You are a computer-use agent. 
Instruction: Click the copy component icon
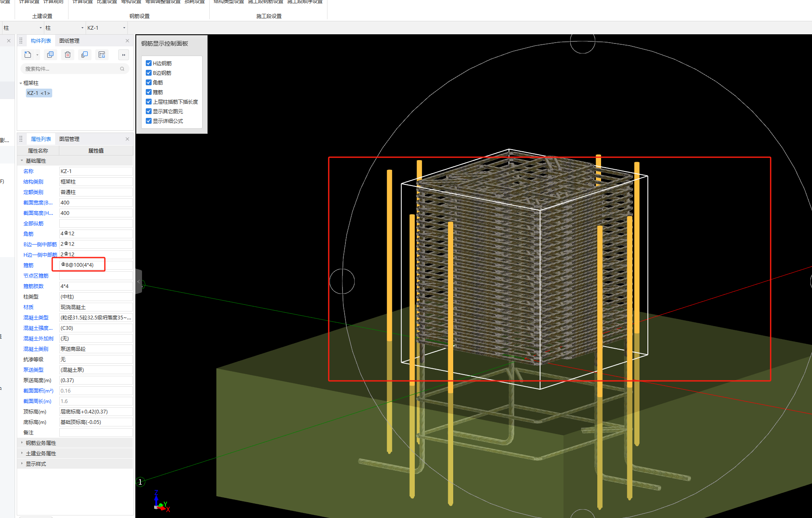(50, 55)
